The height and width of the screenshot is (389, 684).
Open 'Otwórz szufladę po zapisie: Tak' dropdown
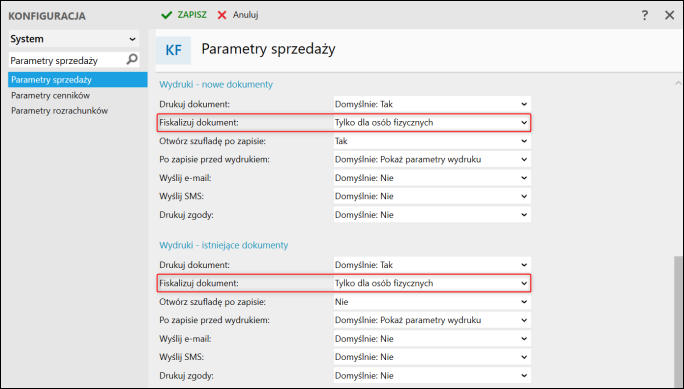(432, 141)
